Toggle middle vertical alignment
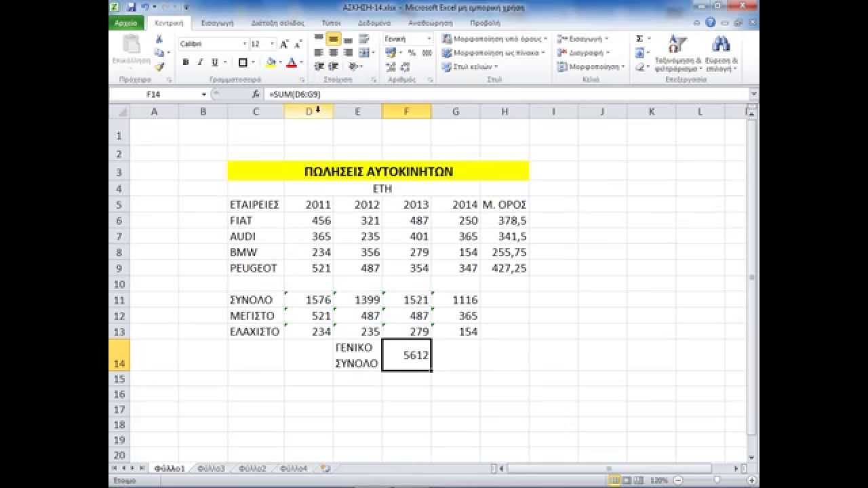Screen dimensions: 868x488 coord(333,39)
